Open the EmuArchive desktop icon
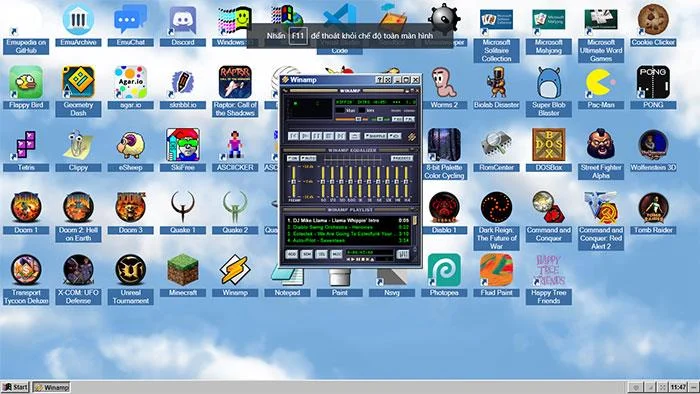Screen dimensions: 700x394 78,25
